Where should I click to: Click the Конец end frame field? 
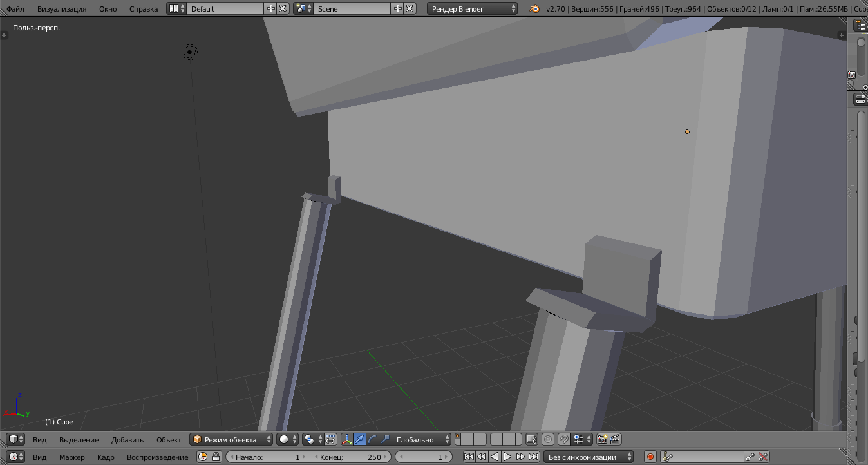pyautogui.click(x=350, y=457)
